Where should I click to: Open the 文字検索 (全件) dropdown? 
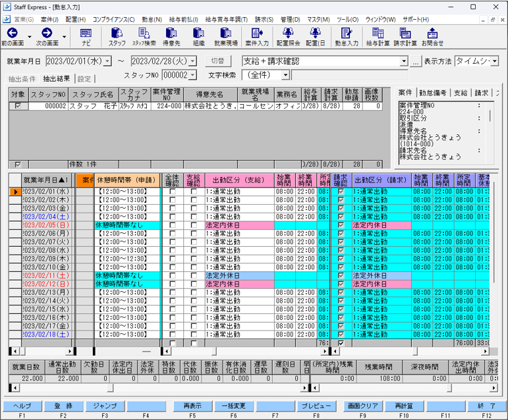(285, 76)
